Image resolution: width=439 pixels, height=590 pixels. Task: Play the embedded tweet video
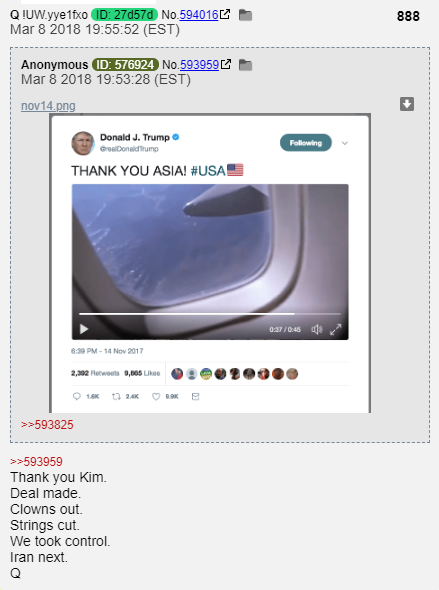coord(84,329)
